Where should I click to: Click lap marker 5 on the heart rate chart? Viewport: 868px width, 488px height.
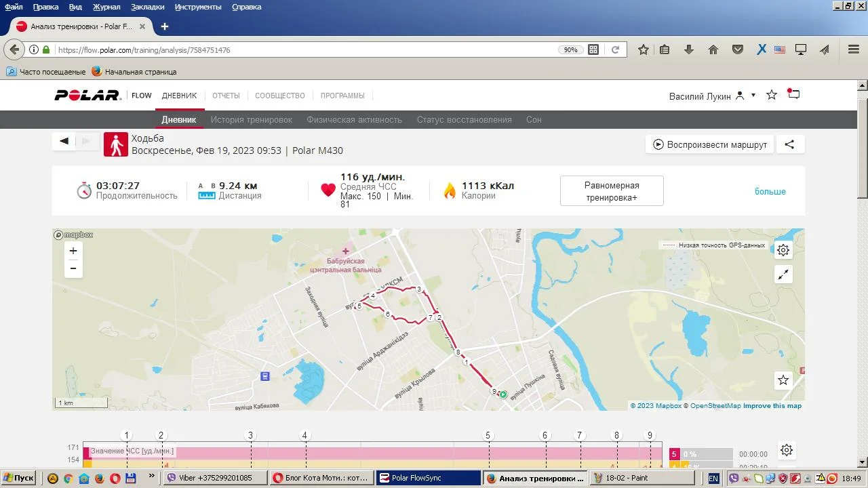[488, 436]
